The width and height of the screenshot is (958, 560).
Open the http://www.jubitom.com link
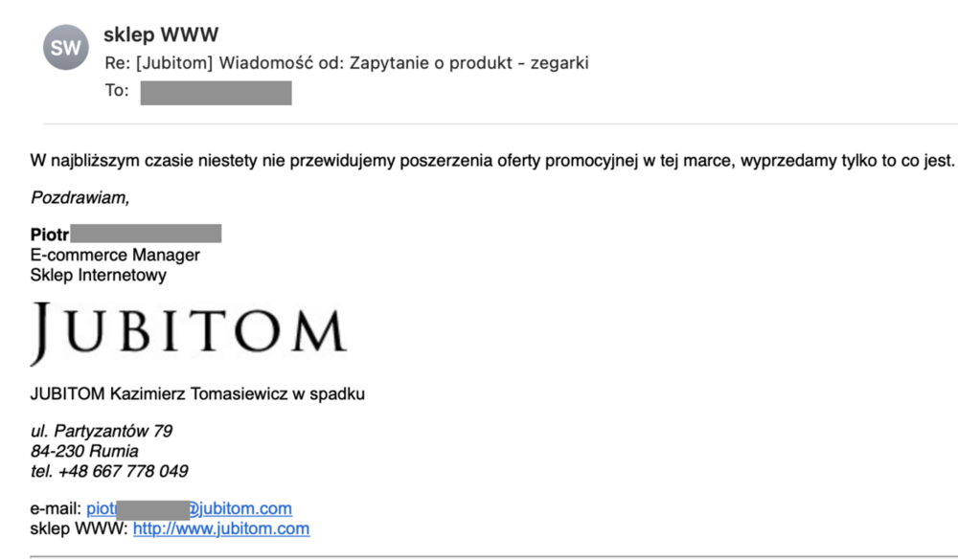(x=221, y=528)
